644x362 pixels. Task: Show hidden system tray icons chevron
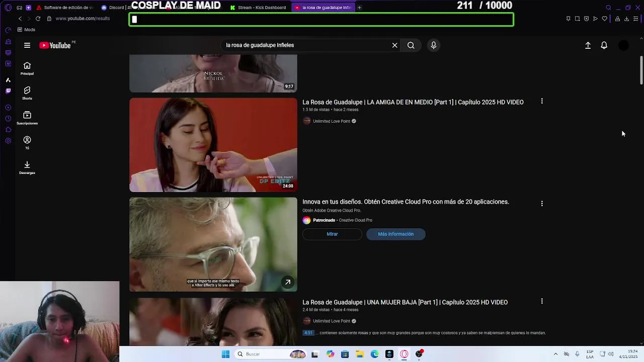coord(555,354)
